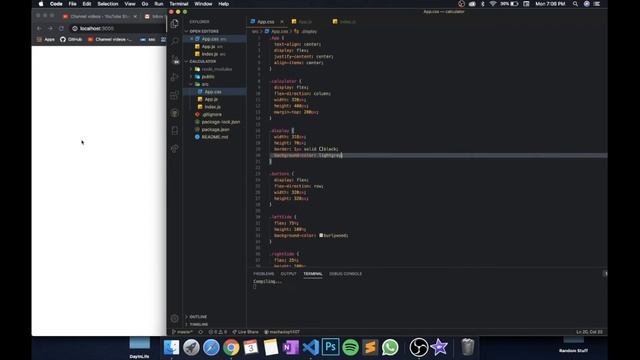Screen dimensions: 640x360
Task: Click the master branch in status bar
Action: [182, 332]
